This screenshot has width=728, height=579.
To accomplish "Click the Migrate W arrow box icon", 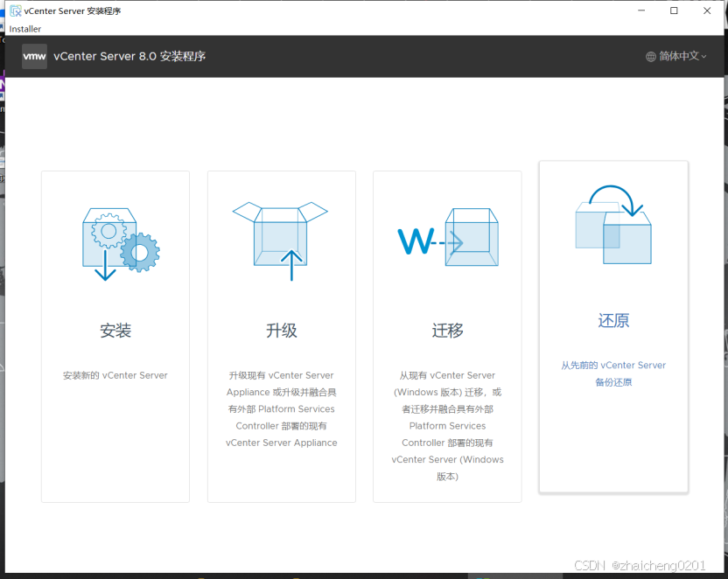I will (x=448, y=237).
